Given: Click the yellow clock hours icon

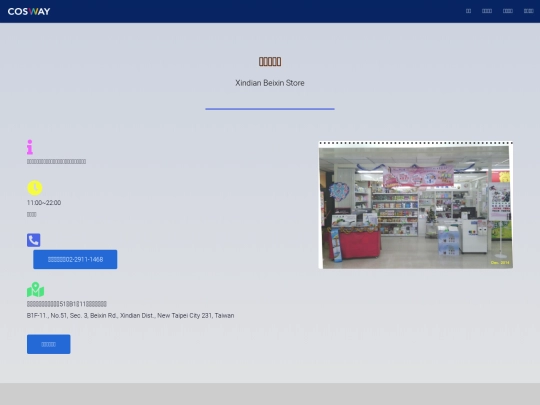Looking at the screenshot, I should (x=35, y=188).
